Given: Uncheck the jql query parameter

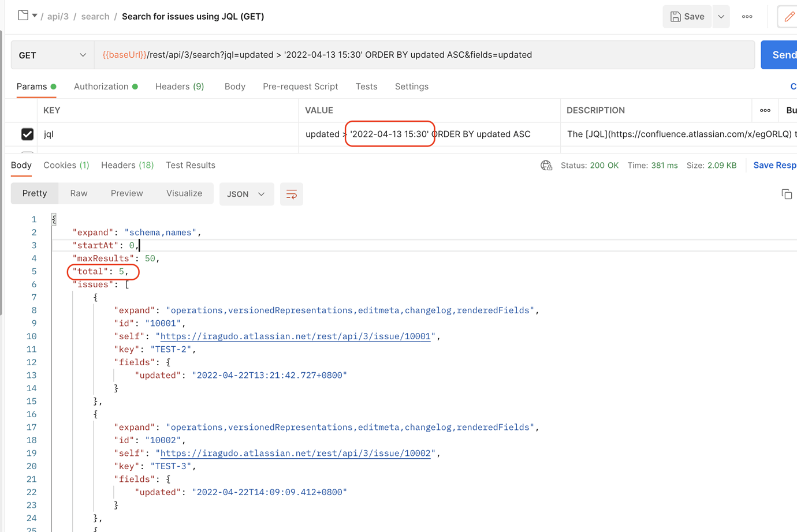Looking at the screenshot, I should (27, 134).
